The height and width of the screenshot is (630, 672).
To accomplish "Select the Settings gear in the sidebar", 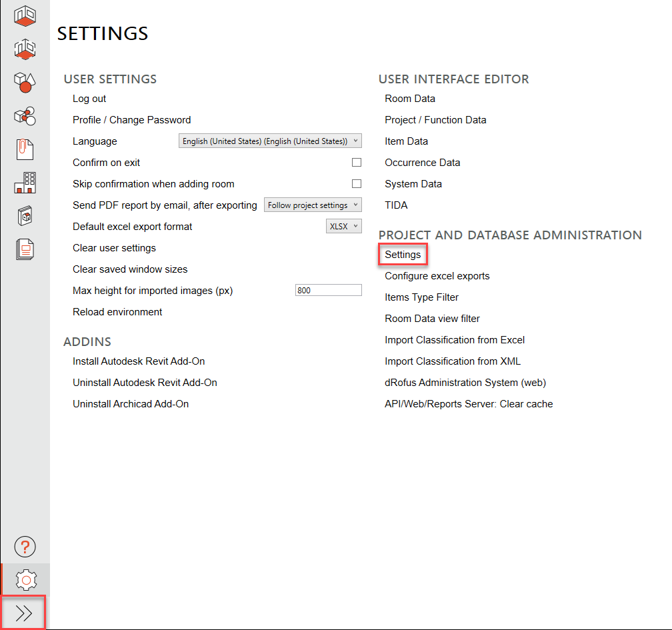I will [x=25, y=579].
